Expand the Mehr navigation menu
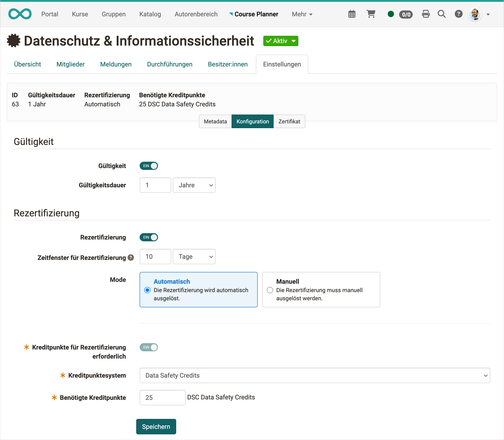The height and width of the screenshot is (440, 504). [x=302, y=14]
